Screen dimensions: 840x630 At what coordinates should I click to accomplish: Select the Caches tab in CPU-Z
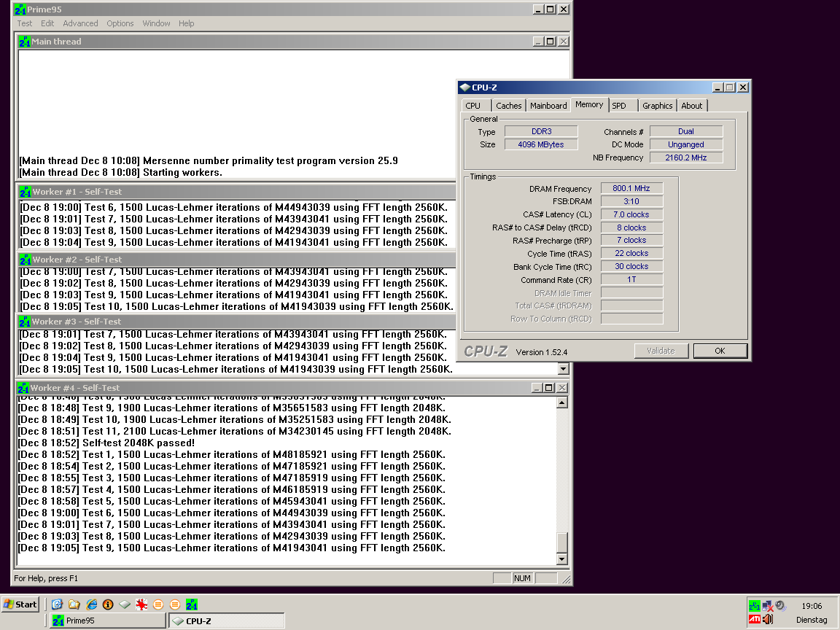[508, 106]
